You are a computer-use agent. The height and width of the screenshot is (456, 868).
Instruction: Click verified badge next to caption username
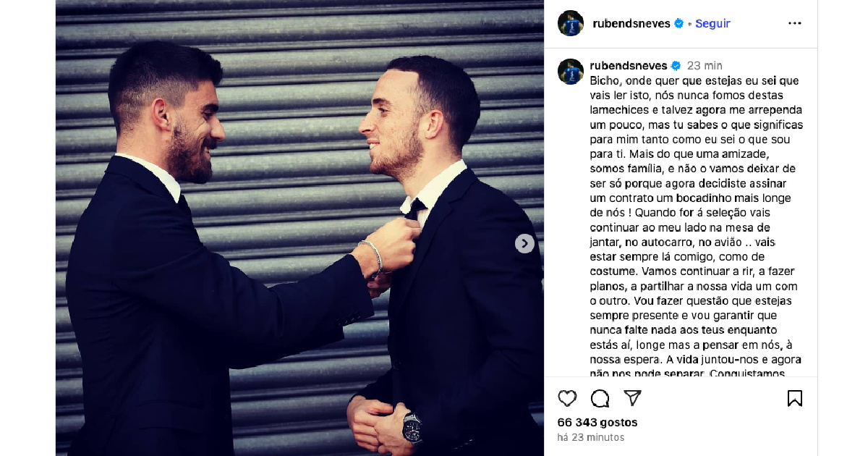click(676, 66)
